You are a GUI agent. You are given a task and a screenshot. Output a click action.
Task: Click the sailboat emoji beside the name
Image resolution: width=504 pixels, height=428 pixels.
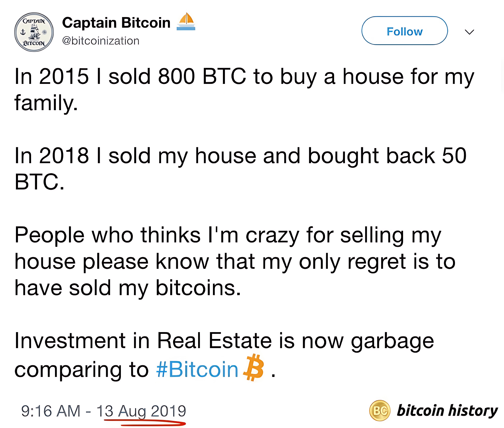(x=186, y=22)
